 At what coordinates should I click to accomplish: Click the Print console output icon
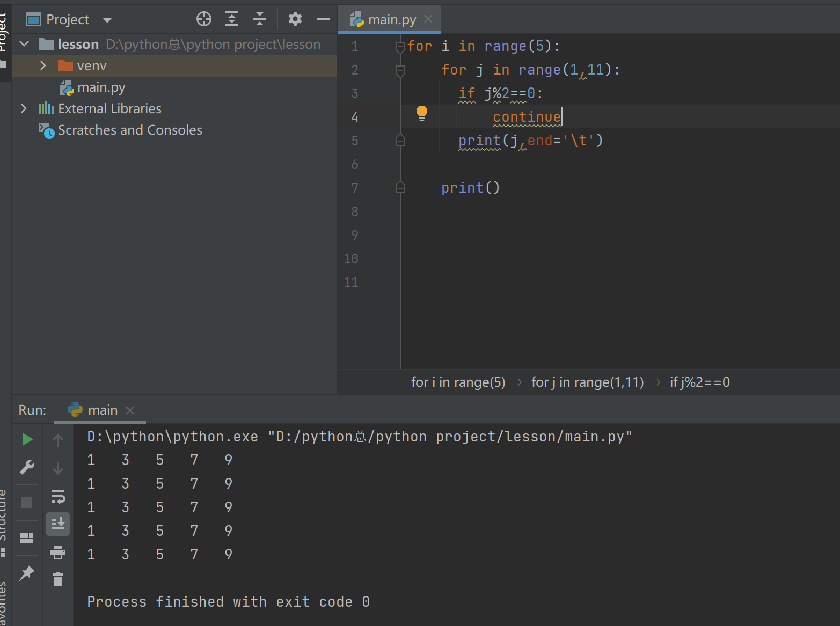(58, 552)
